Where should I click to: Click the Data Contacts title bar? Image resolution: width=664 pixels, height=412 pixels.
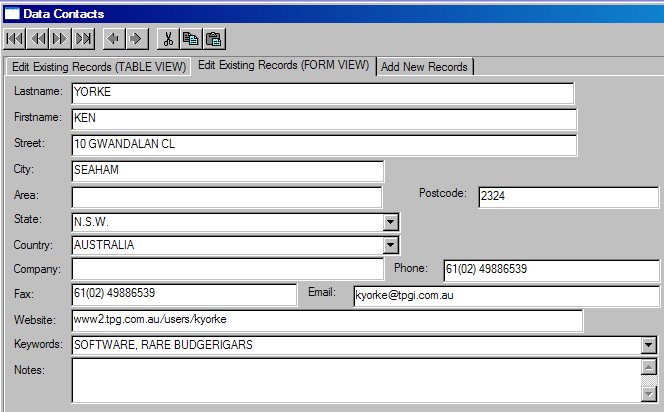[332, 14]
